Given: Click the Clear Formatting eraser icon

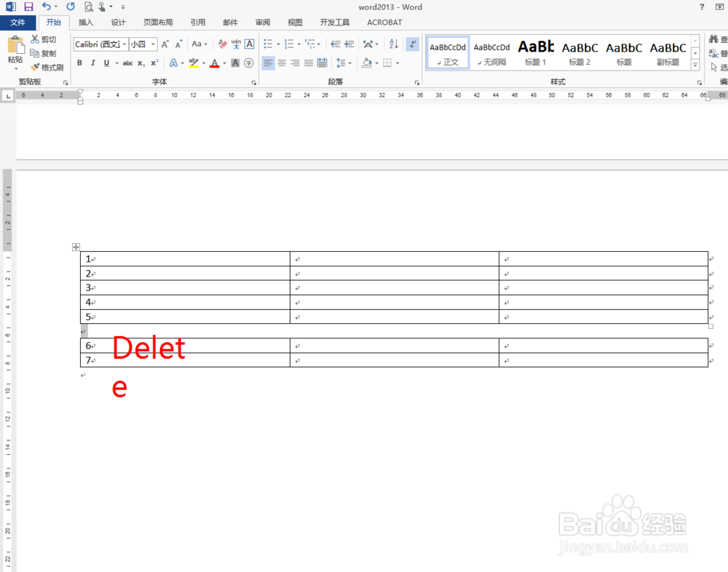Looking at the screenshot, I should 222,44.
